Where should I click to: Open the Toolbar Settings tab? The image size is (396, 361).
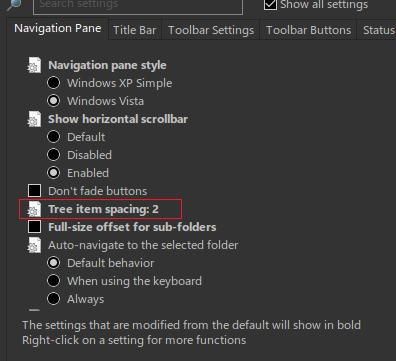click(x=211, y=30)
